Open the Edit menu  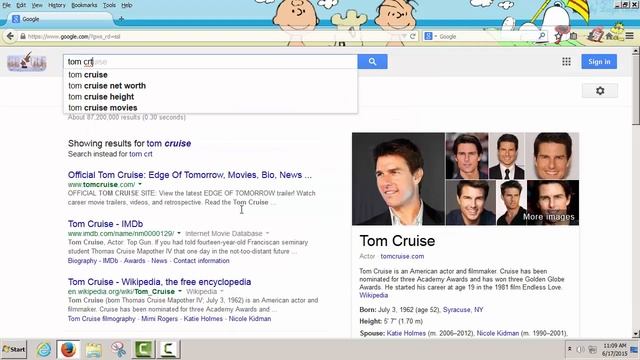pos(21,5)
